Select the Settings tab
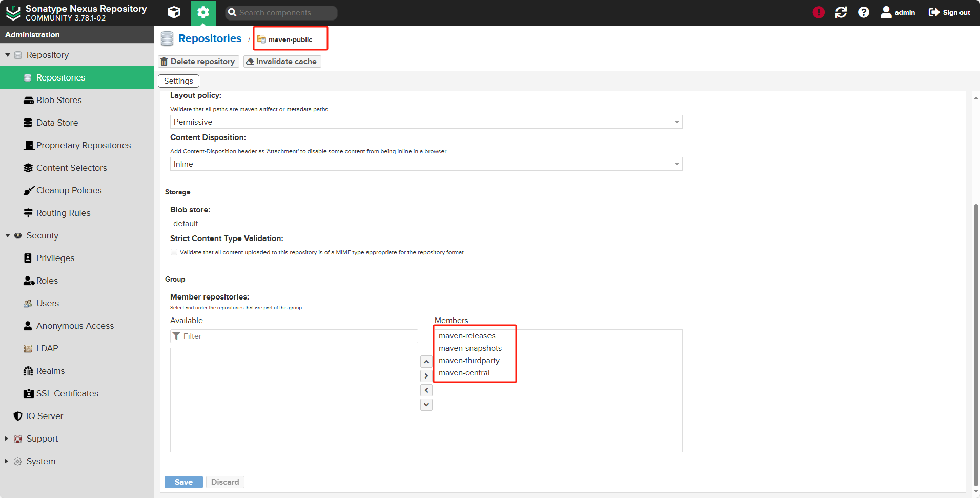 tap(178, 81)
